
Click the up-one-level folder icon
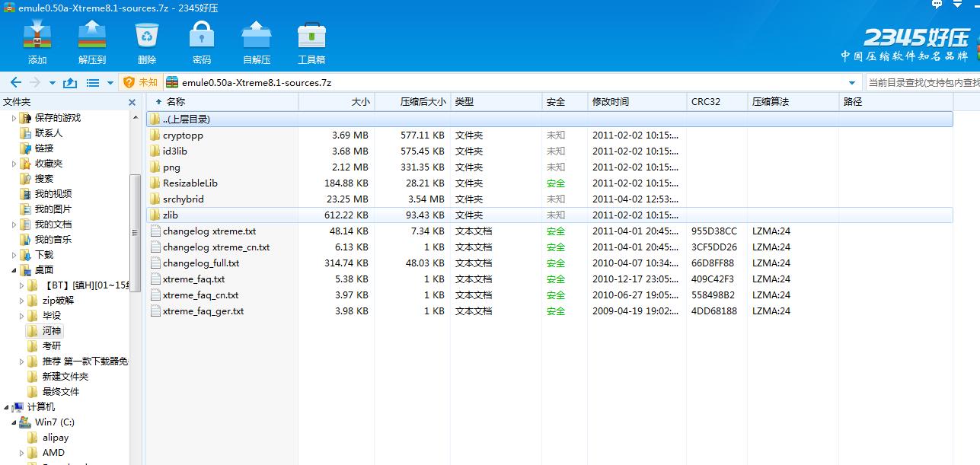click(x=70, y=82)
